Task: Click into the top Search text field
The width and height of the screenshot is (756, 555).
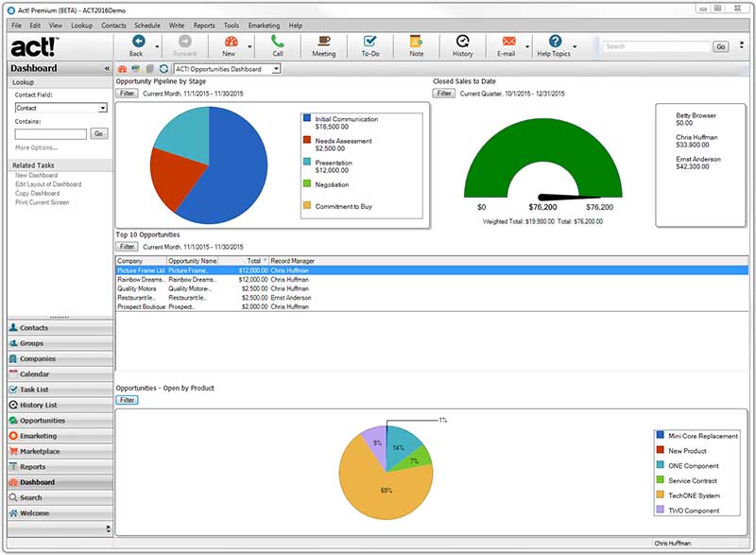Action: (x=657, y=46)
